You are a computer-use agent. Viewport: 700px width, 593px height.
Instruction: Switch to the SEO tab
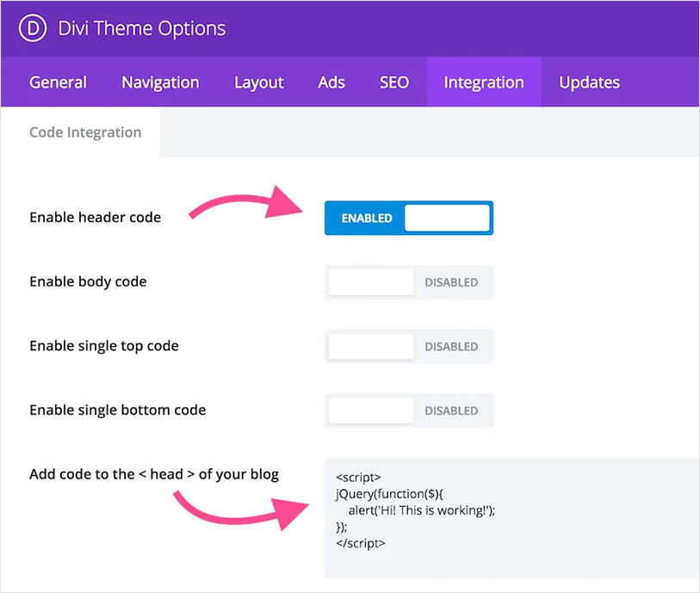(393, 82)
